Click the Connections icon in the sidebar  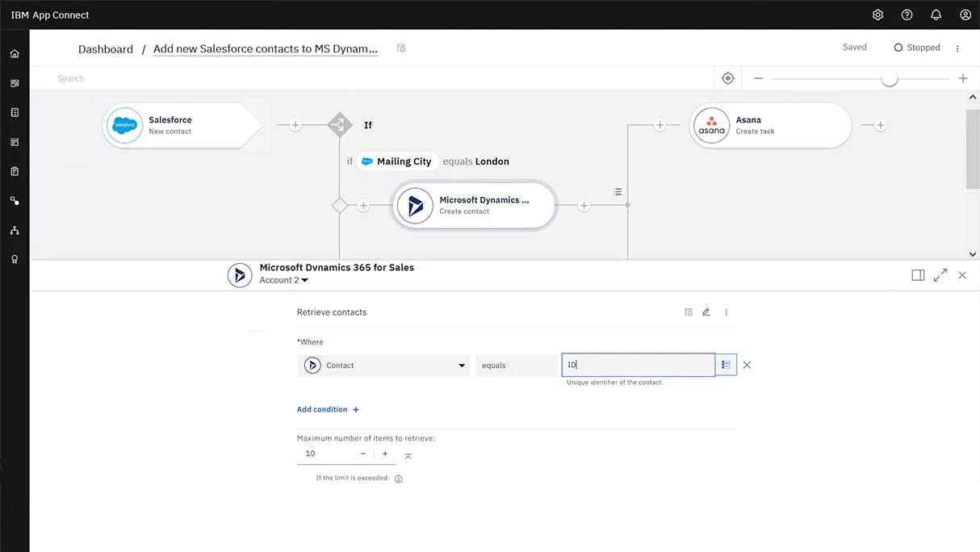(x=15, y=200)
